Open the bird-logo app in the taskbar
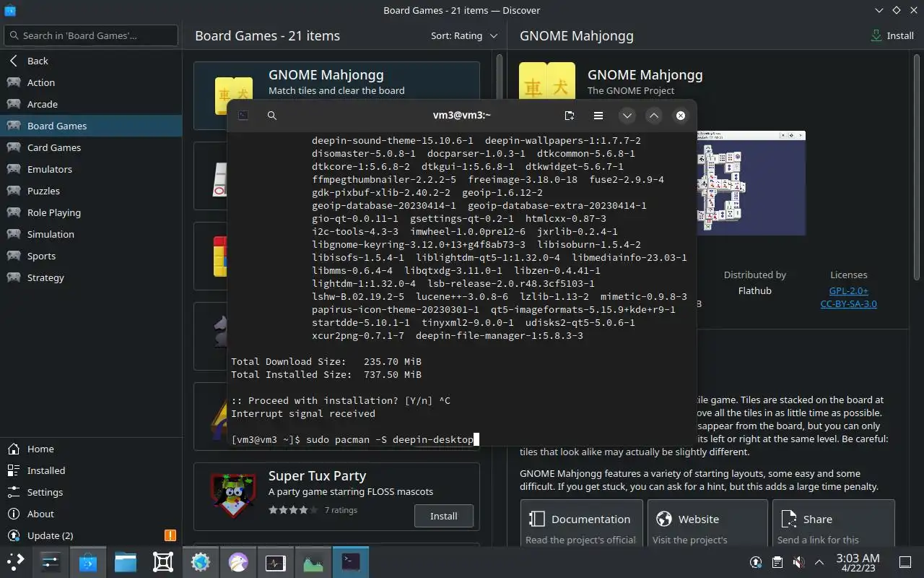924x578 pixels. pos(238,561)
